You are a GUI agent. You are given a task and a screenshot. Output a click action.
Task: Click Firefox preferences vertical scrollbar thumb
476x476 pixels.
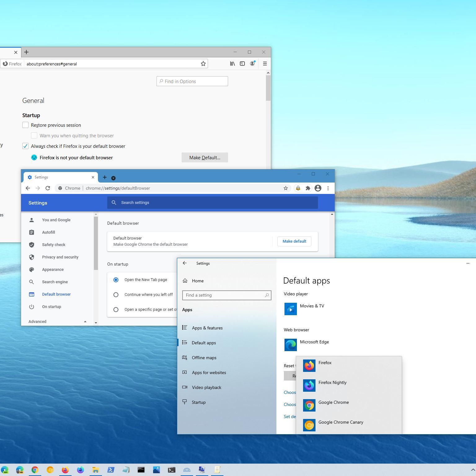pos(268,88)
